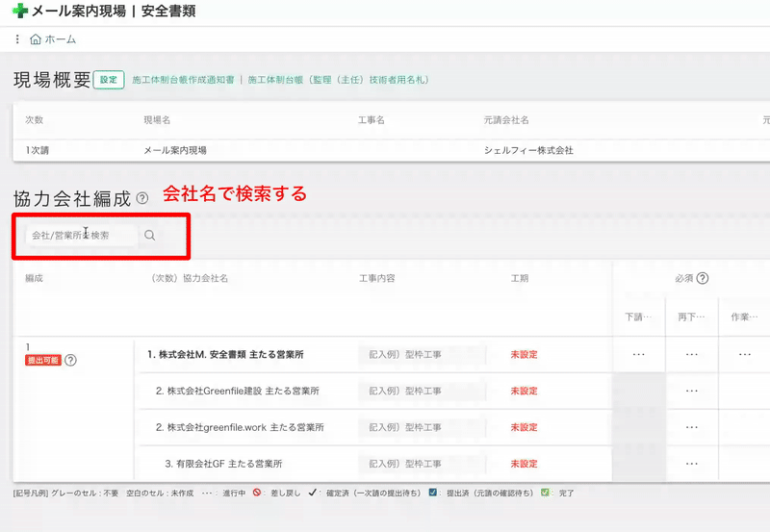Open 施工体制台帳作成通知書 link
Screen dimensions: 770x532
(x=183, y=80)
